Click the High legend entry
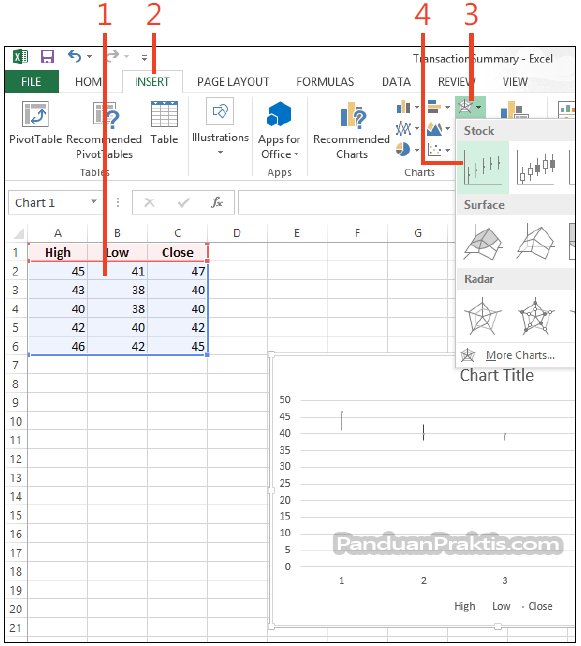The height and width of the screenshot is (646, 581). (x=465, y=606)
